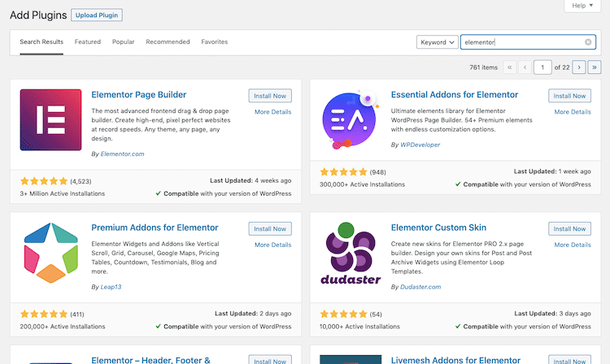Screen dimensions: 610x364
Task: Click the 'Add Plugins' page heading
Action: click(38, 15)
